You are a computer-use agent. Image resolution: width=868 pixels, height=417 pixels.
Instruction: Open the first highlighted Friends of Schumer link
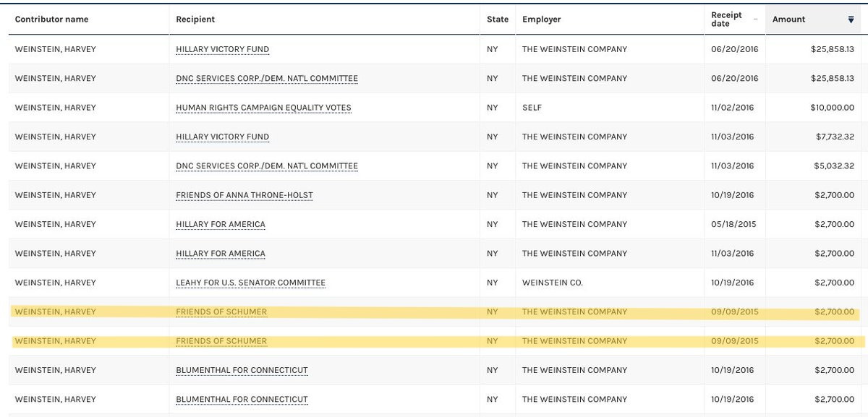click(221, 311)
